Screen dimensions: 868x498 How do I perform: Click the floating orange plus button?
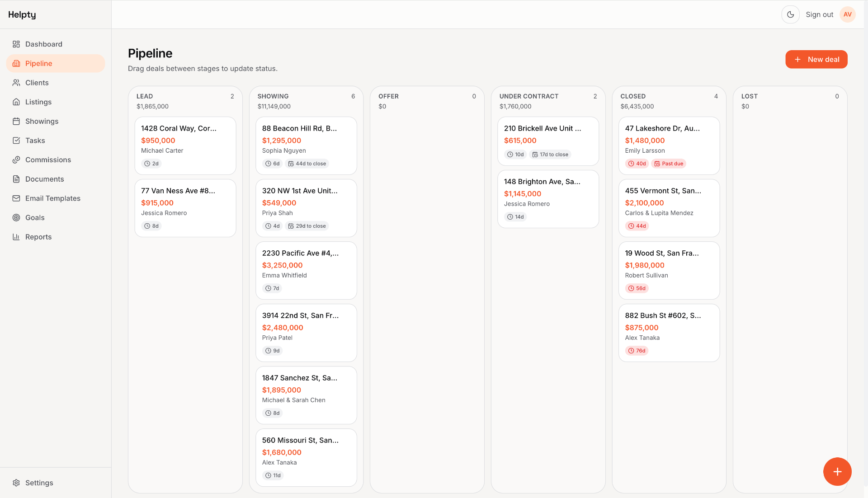[837, 471]
